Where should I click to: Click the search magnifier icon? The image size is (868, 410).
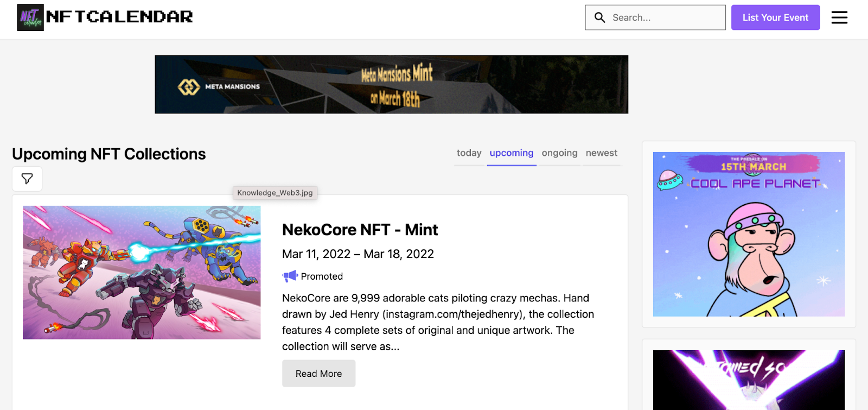coord(599,17)
